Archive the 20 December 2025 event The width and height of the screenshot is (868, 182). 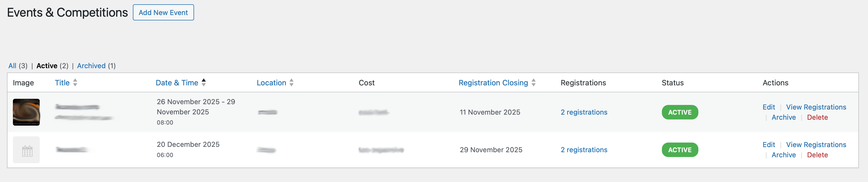(783, 155)
